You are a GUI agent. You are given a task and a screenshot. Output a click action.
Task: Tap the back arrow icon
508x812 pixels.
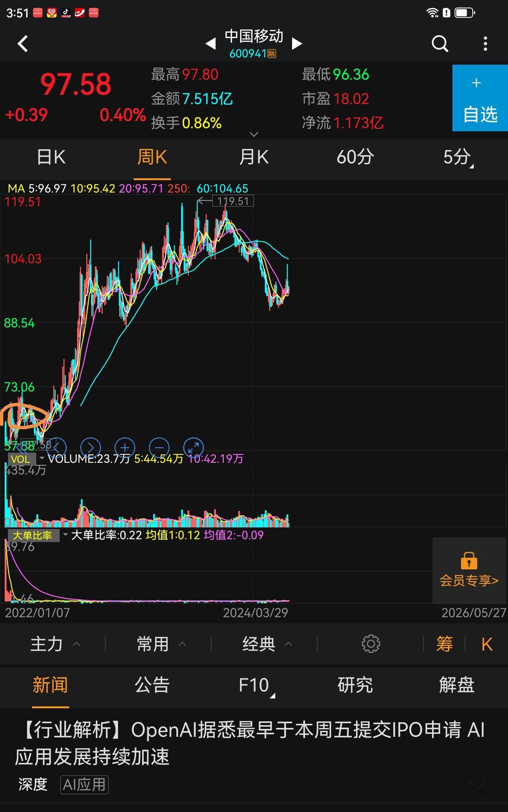pyautogui.click(x=23, y=44)
